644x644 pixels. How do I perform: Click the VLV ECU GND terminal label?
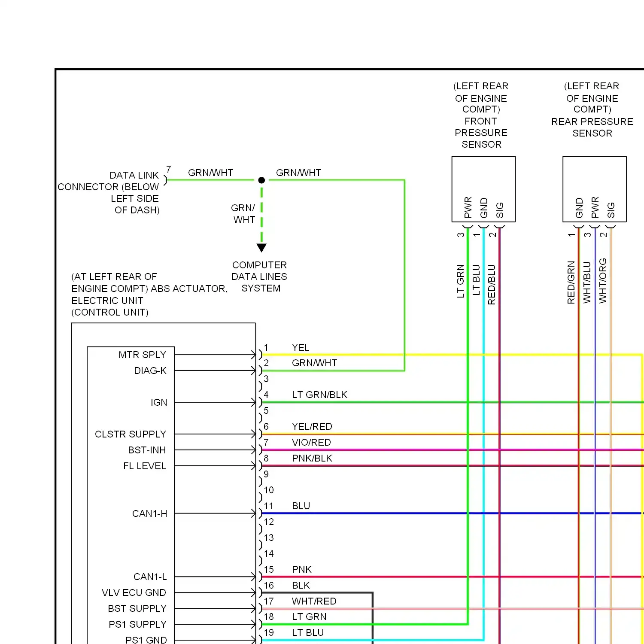pyautogui.click(x=134, y=592)
